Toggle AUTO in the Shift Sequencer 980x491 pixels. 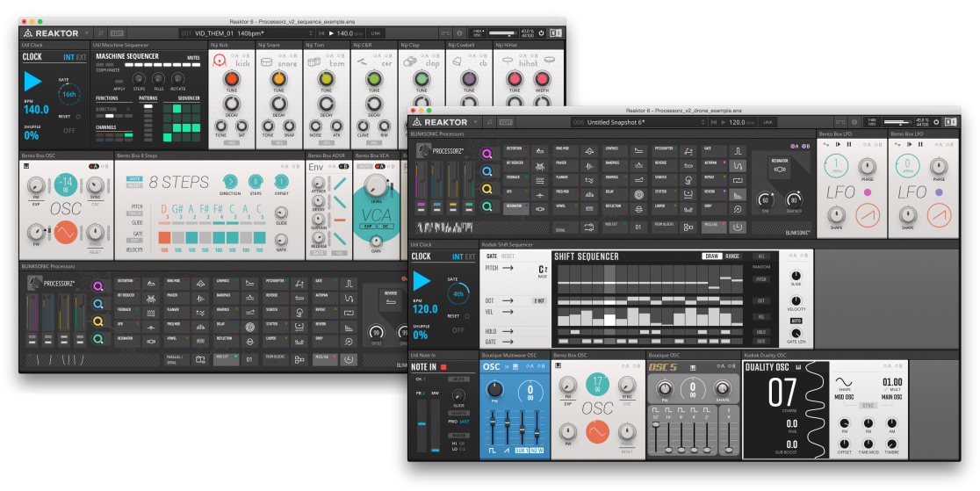coord(796,321)
